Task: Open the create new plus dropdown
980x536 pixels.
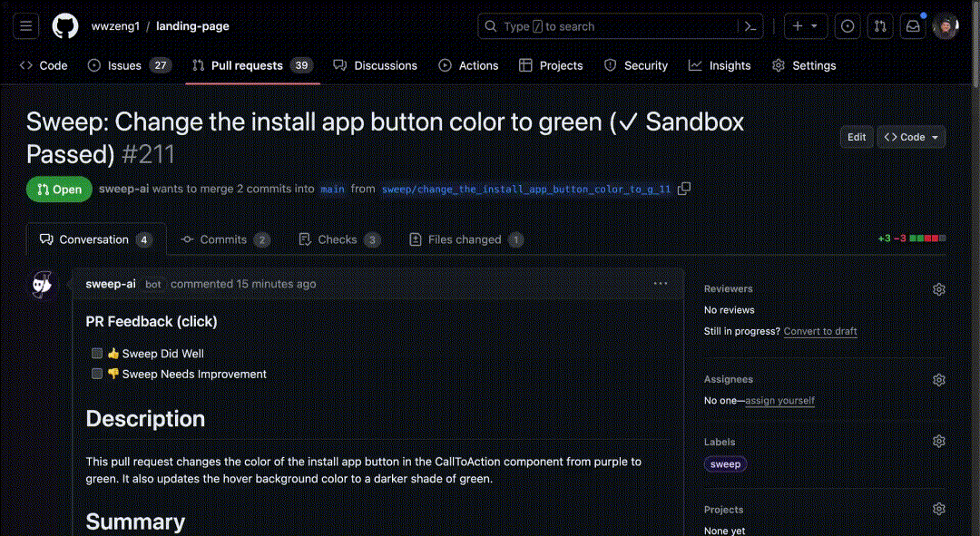Action: click(806, 26)
